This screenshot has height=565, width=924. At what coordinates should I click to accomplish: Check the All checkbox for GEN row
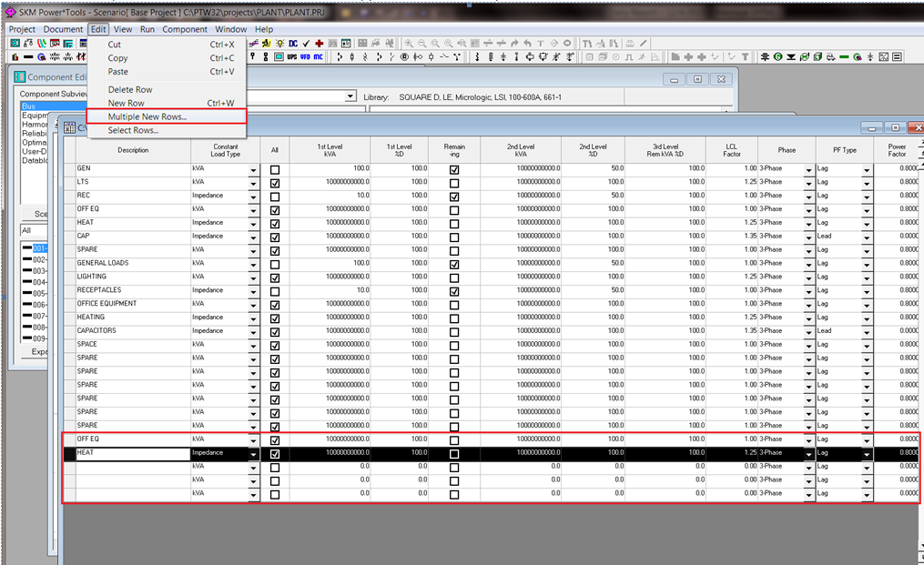(x=275, y=169)
